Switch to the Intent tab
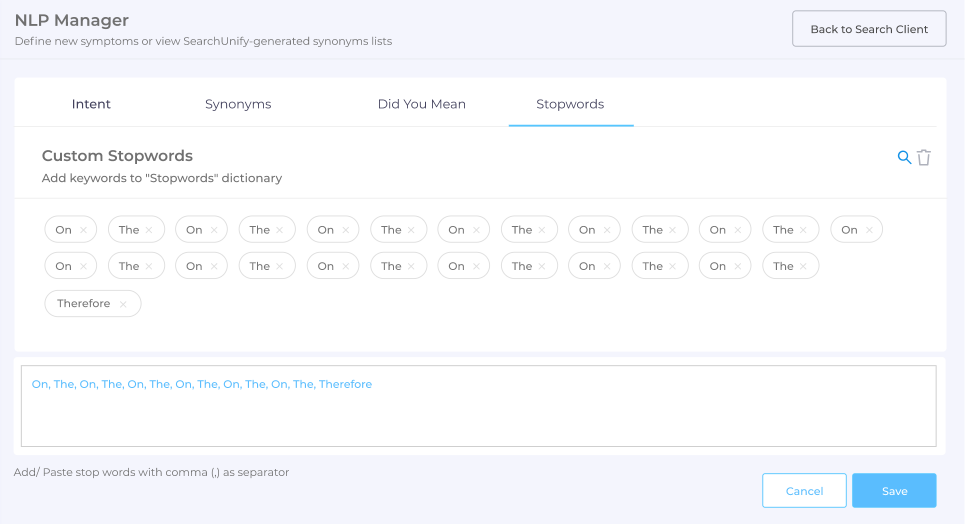This screenshot has height=524, width=969. [91, 104]
